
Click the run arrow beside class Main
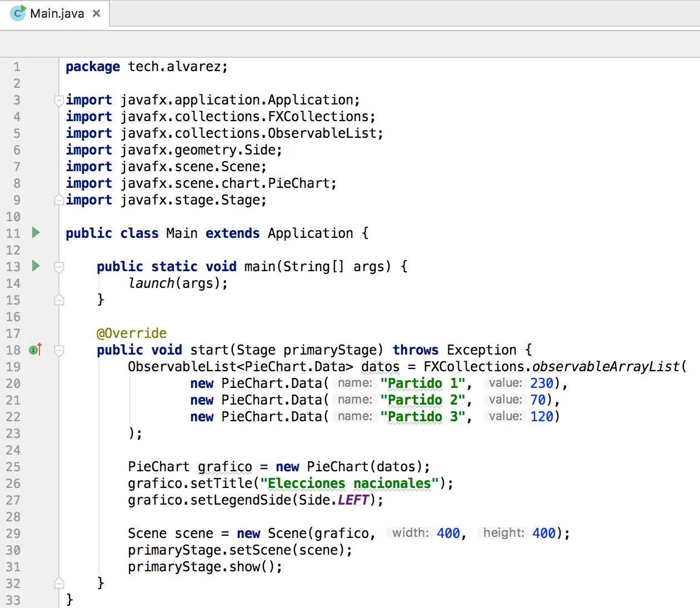(36, 232)
